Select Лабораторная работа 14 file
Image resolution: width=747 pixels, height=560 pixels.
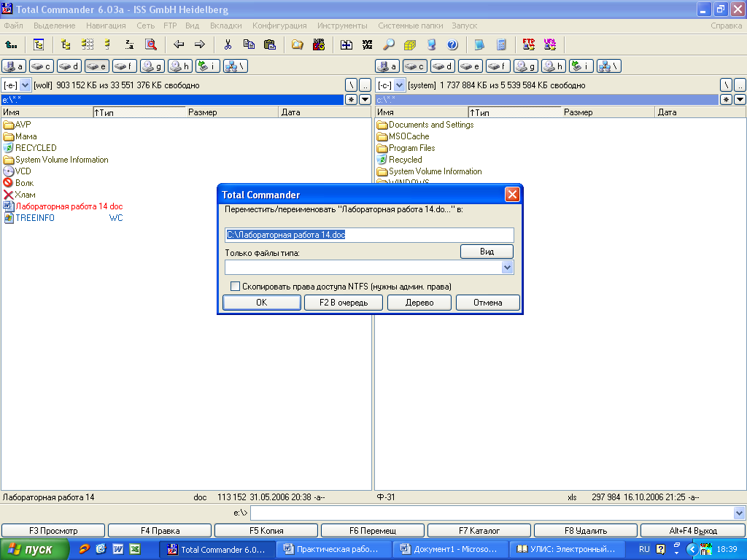pos(63,206)
